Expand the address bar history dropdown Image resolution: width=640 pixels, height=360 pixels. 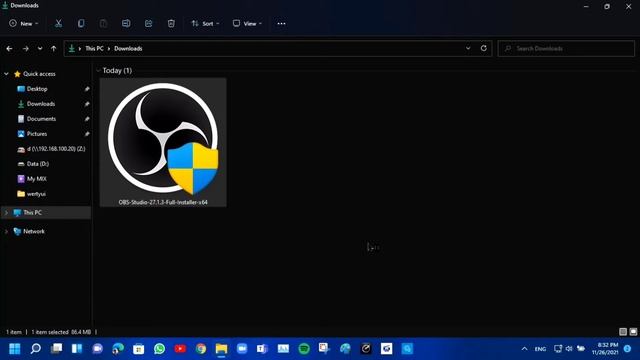[468, 48]
